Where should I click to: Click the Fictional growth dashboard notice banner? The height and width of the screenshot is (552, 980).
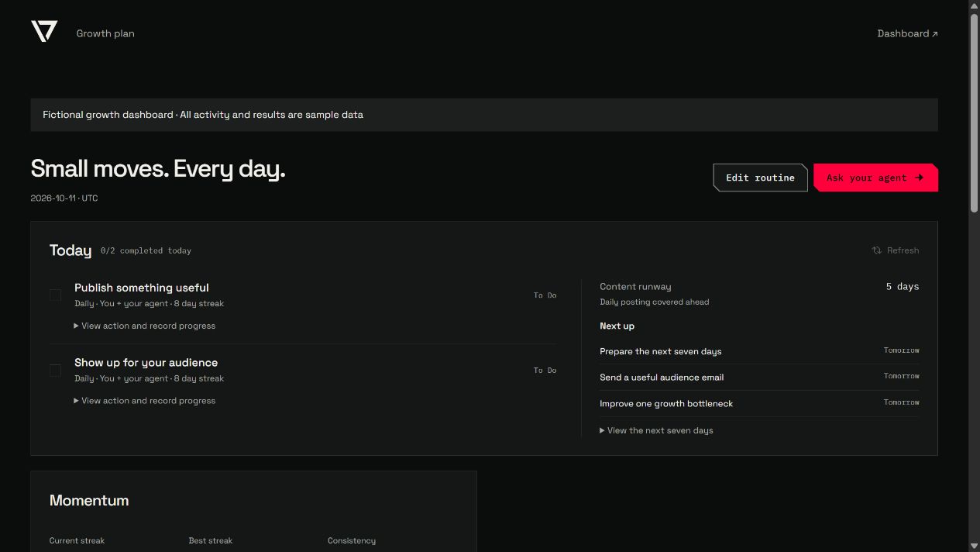484,115
